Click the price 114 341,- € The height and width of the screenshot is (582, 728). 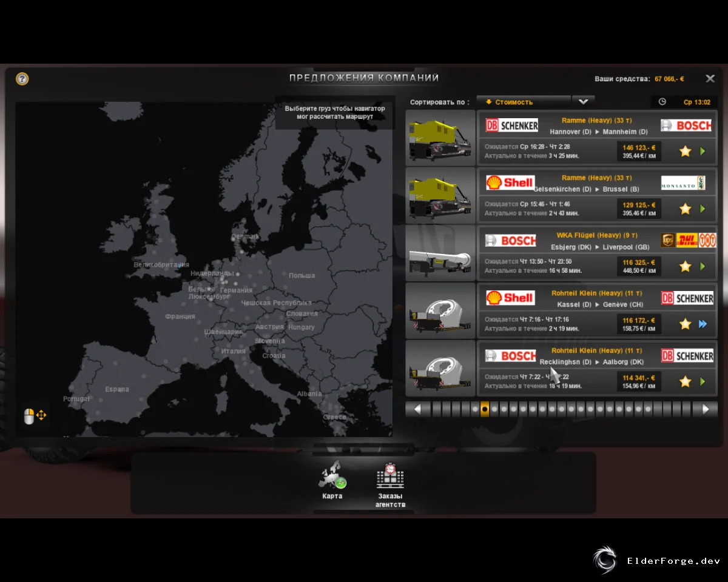pyautogui.click(x=639, y=378)
